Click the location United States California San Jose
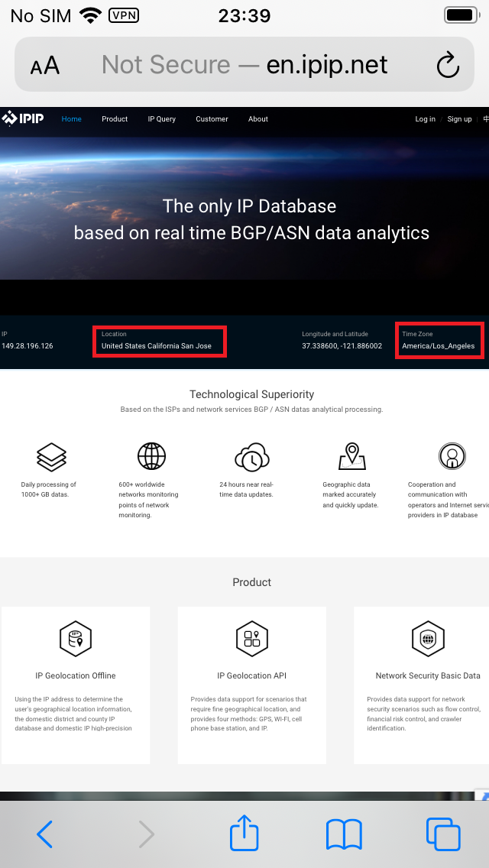 tap(157, 346)
